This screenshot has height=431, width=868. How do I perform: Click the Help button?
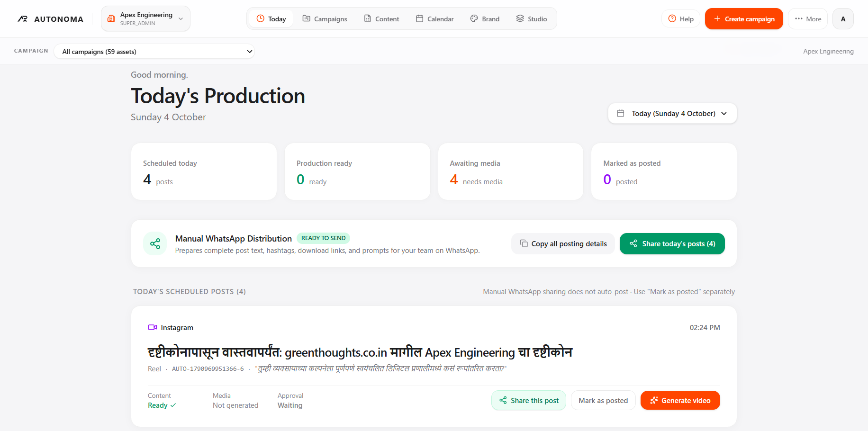coord(681,19)
